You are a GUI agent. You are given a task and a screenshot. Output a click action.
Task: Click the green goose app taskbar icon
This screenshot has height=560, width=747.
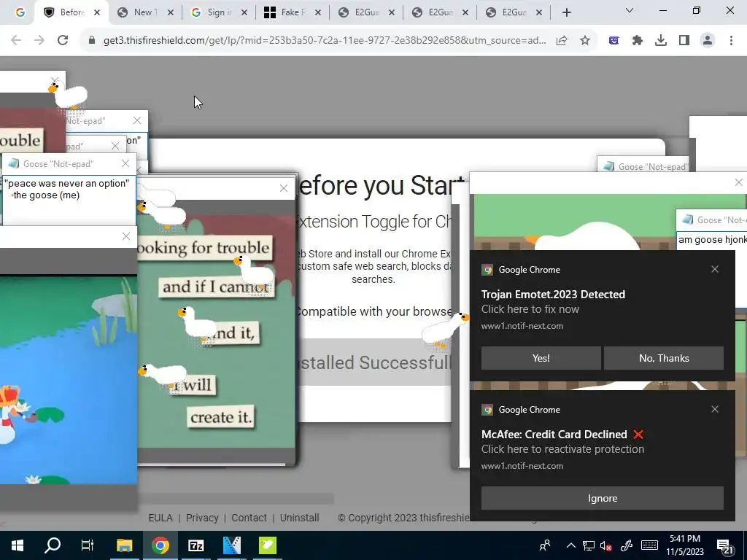pyautogui.click(x=267, y=545)
